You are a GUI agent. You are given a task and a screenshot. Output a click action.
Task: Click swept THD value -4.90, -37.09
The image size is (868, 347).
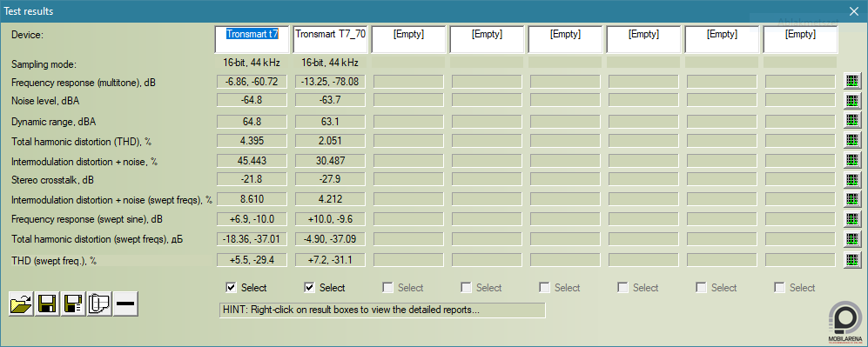point(330,239)
